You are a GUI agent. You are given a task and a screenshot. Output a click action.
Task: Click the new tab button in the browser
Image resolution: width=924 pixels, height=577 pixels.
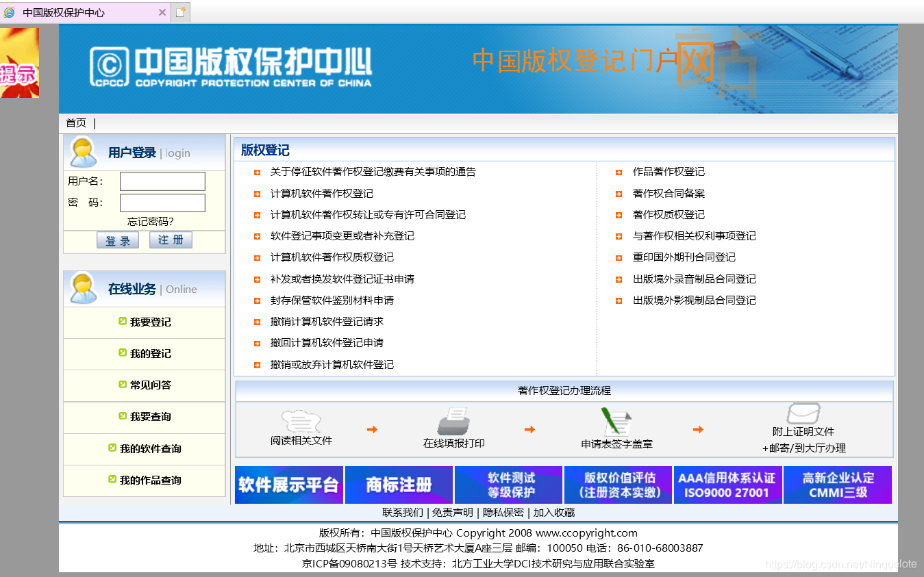pos(180,11)
